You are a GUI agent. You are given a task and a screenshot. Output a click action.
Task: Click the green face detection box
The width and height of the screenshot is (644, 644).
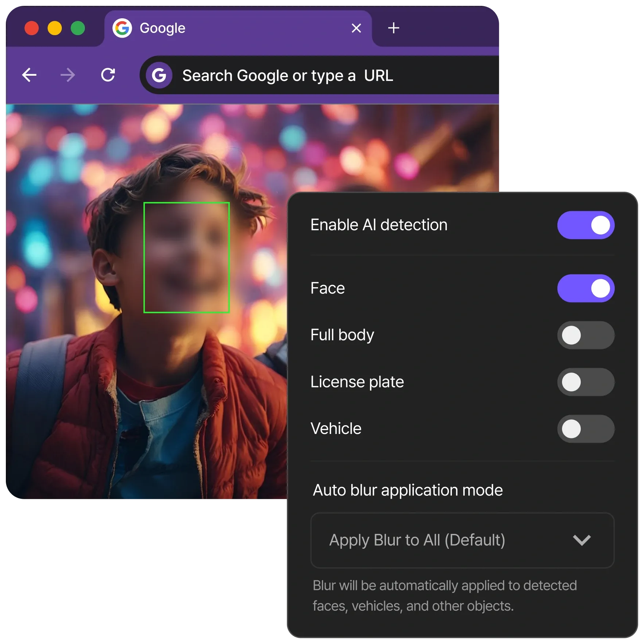point(187,258)
